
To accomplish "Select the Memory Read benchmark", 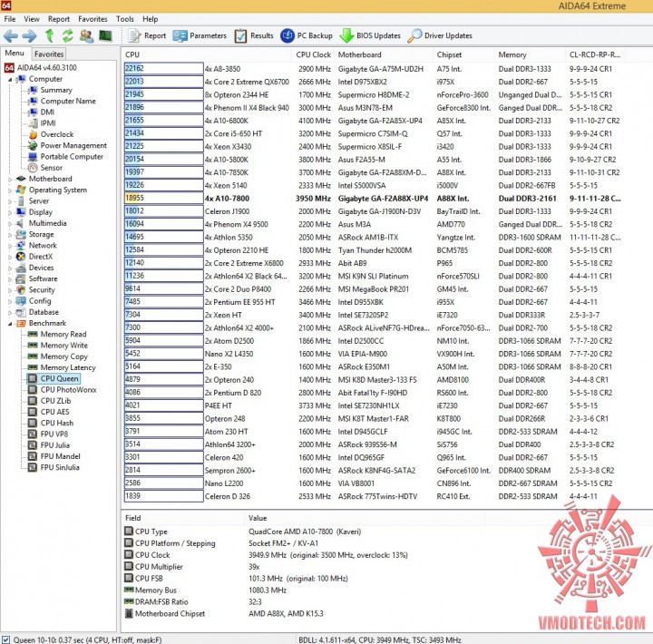I will [63, 334].
